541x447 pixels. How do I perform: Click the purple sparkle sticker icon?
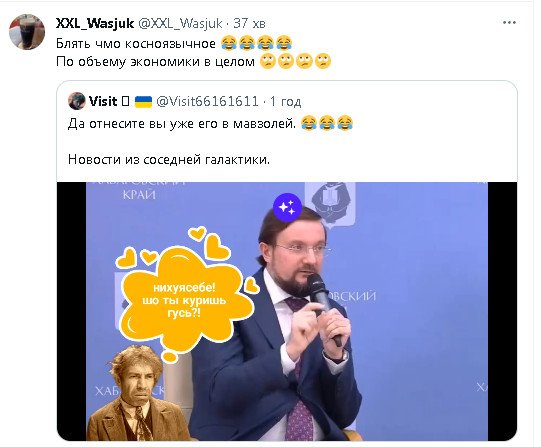pyautogui.click(x=287, y=207)
